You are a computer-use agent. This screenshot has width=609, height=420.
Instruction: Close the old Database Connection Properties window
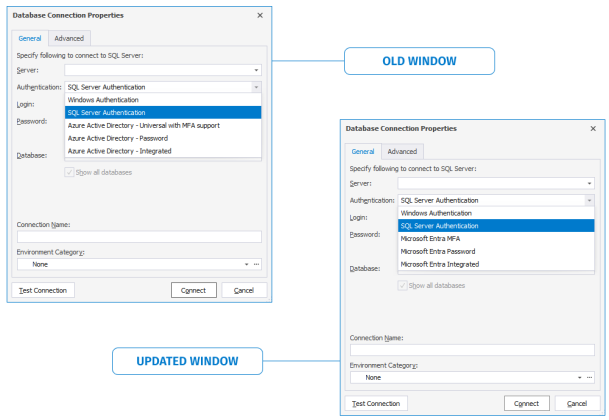pos(260,16)
